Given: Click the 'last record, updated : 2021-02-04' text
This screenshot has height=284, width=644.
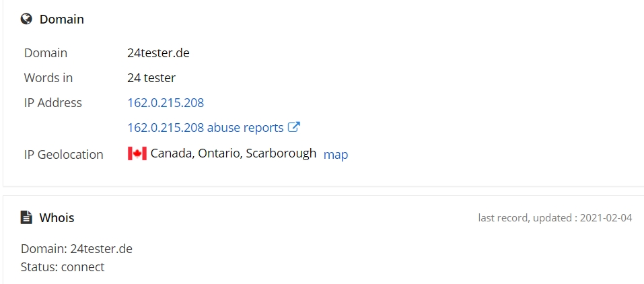Looking at the screenshot, I should pos(555,217).
